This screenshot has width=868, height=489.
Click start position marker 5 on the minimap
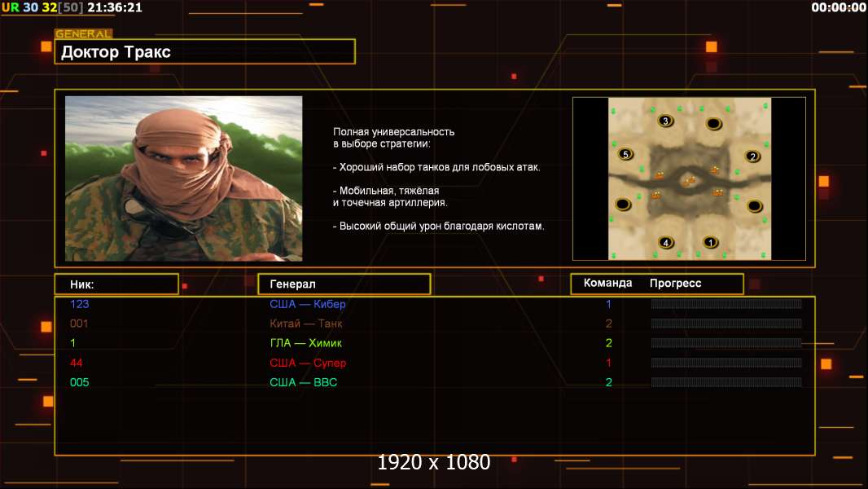click(x=625, y=154)
